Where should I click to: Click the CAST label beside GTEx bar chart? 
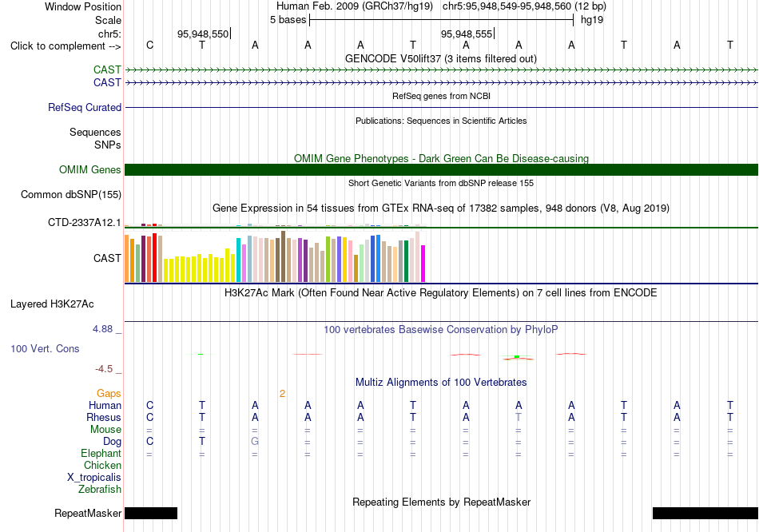pos(107,258)
